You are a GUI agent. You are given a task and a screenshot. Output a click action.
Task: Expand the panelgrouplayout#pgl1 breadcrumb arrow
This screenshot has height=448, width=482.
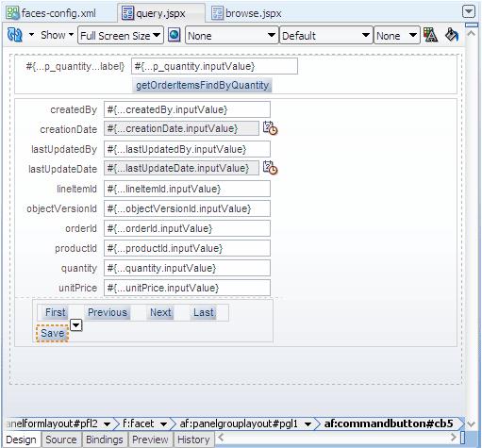click(x=307, y=424)
